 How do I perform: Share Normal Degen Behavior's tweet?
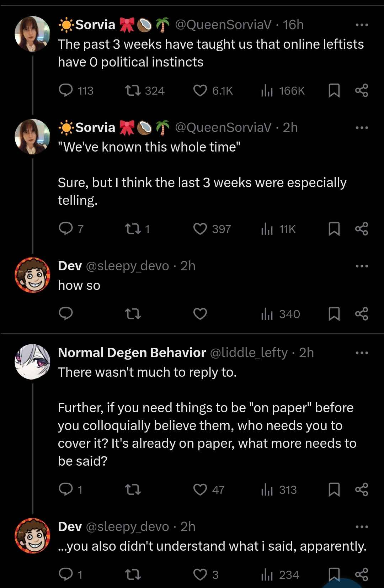362,489
